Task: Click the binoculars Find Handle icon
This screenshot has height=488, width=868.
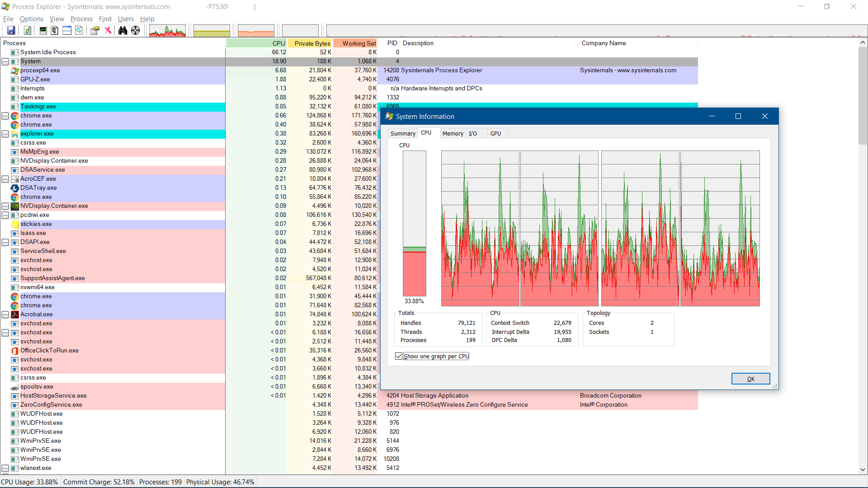Action: 123,30
